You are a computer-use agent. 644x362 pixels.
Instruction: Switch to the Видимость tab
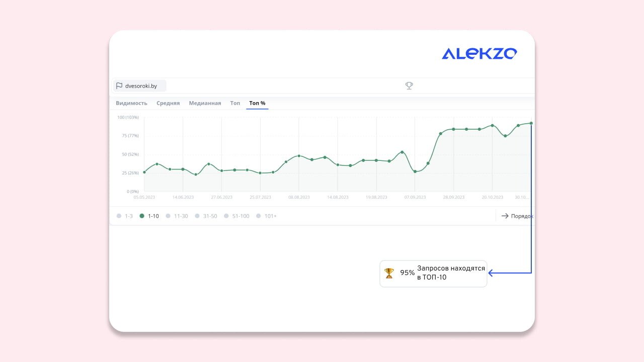[x=131, y=103]
